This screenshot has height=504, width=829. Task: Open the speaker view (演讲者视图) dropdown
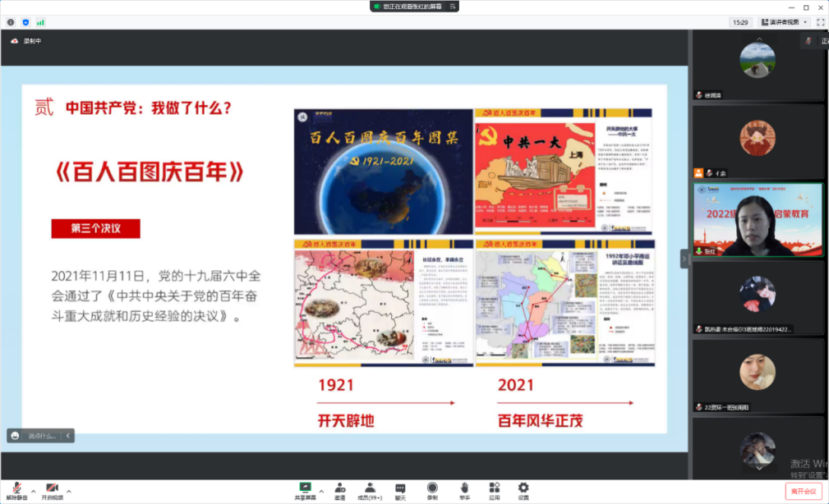pos(784,22)
